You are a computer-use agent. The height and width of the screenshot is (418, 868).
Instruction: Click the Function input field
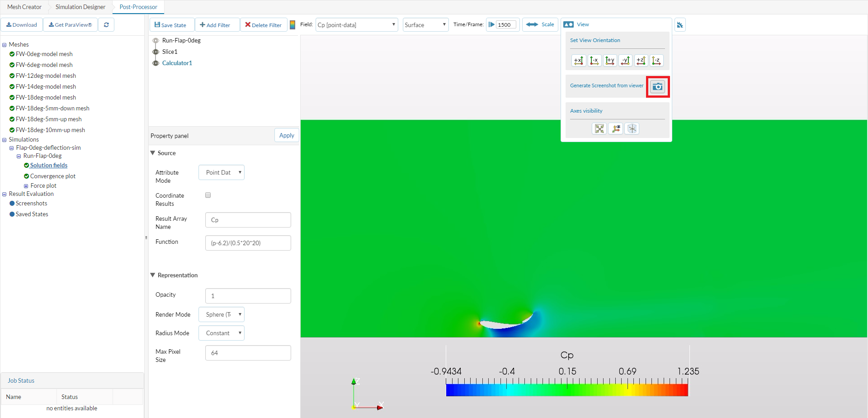point(248,243)
